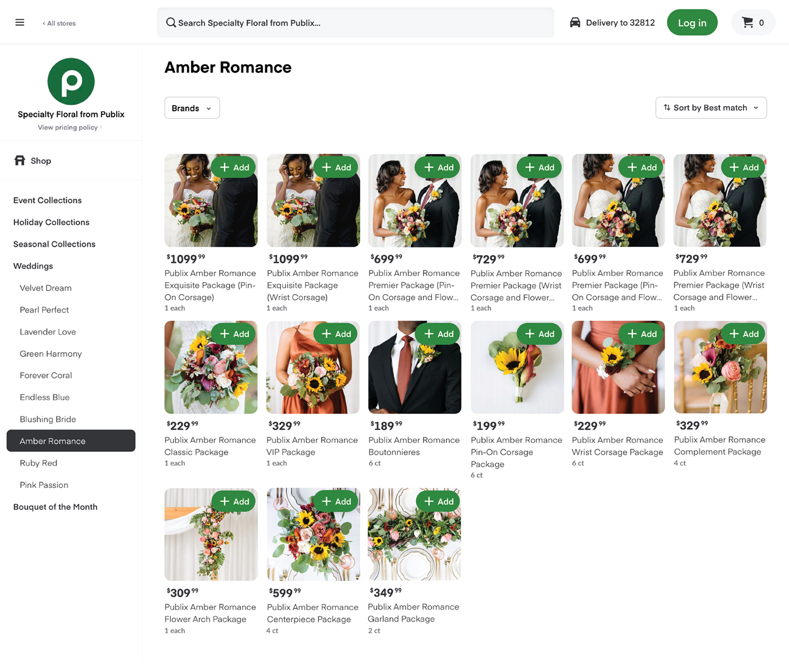
Task: Select Amber Romance collection
Action: (x=71, y=441)
